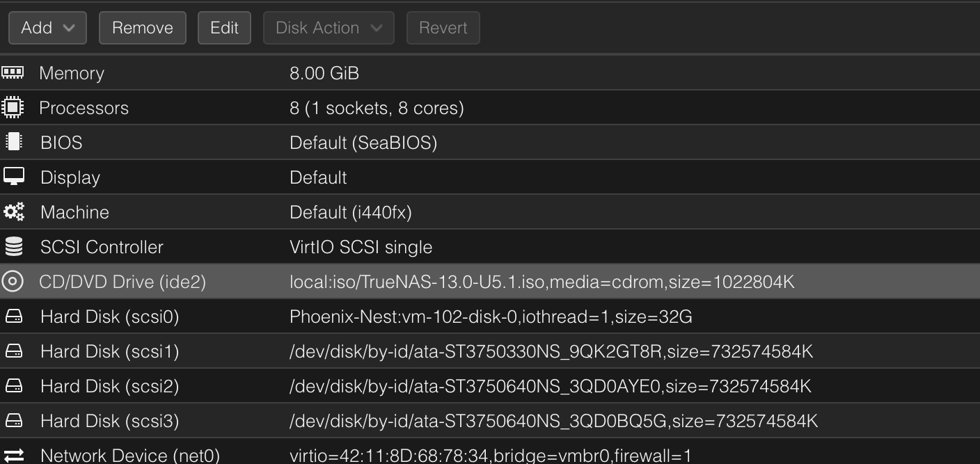980x464 pixels.
Task: Expand the Disk Action dropdown
Action: (x=328, y=28)
